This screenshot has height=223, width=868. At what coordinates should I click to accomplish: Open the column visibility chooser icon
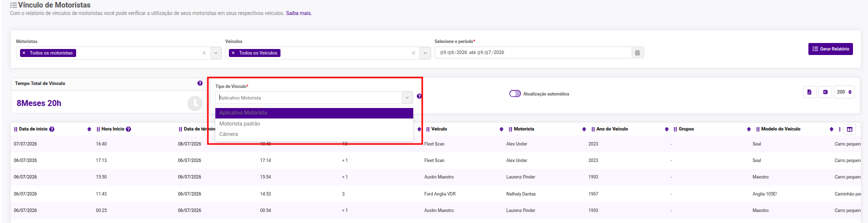[849, 129]
